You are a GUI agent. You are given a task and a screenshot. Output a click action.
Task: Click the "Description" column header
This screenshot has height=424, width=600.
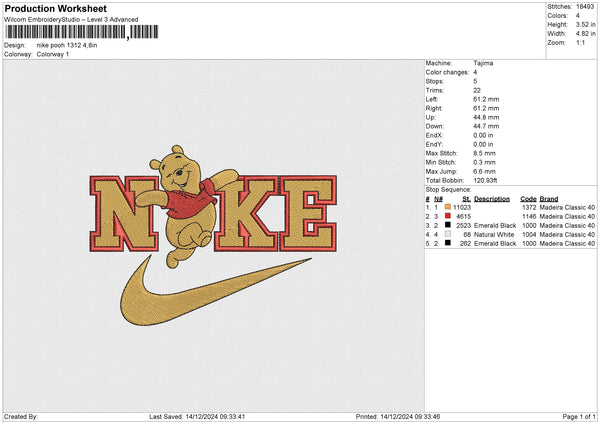[492, 199]
